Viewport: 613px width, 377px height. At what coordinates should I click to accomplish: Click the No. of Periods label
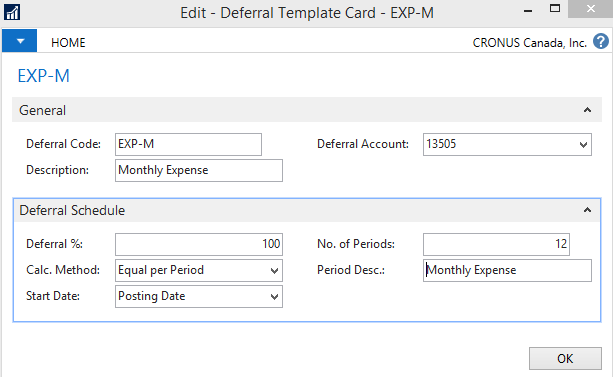[356, 244]
